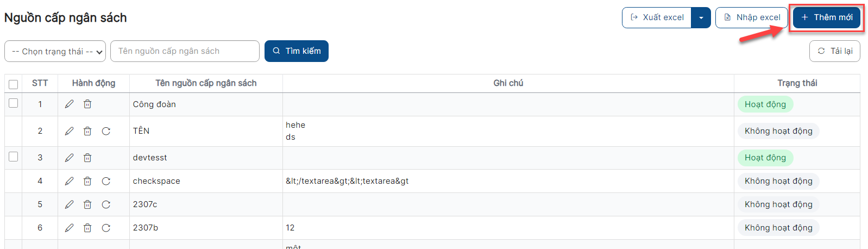Click the edit pencil for Công đoàn
868x249 pixels.
point(69,104)
